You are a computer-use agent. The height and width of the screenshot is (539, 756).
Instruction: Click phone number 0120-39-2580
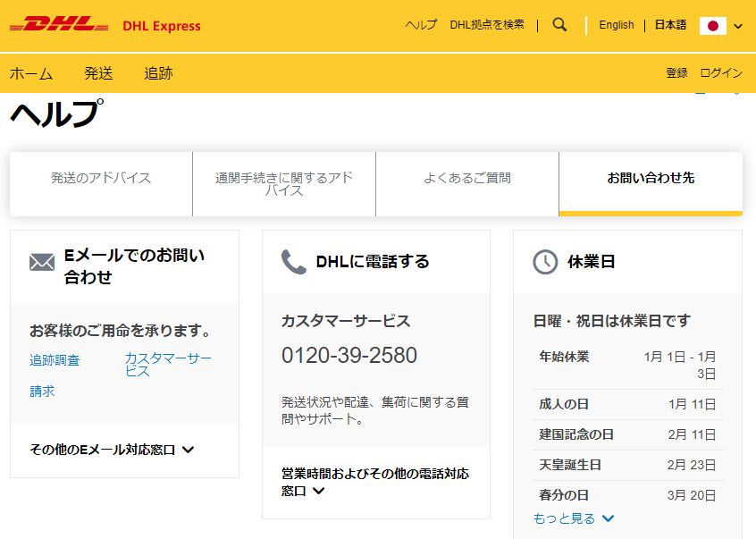tap(349, 356)
